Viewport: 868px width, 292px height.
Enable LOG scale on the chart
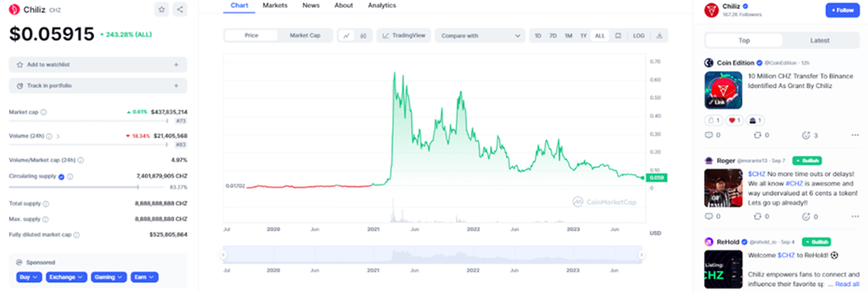tap(638, 36)
